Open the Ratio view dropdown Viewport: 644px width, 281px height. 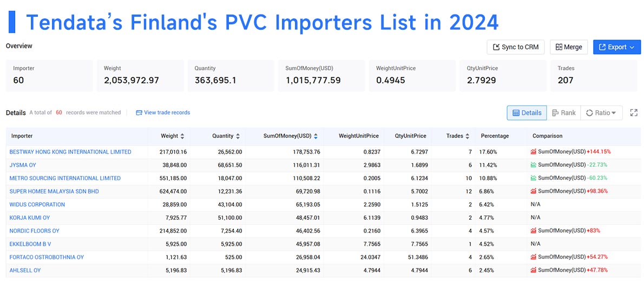601,113
